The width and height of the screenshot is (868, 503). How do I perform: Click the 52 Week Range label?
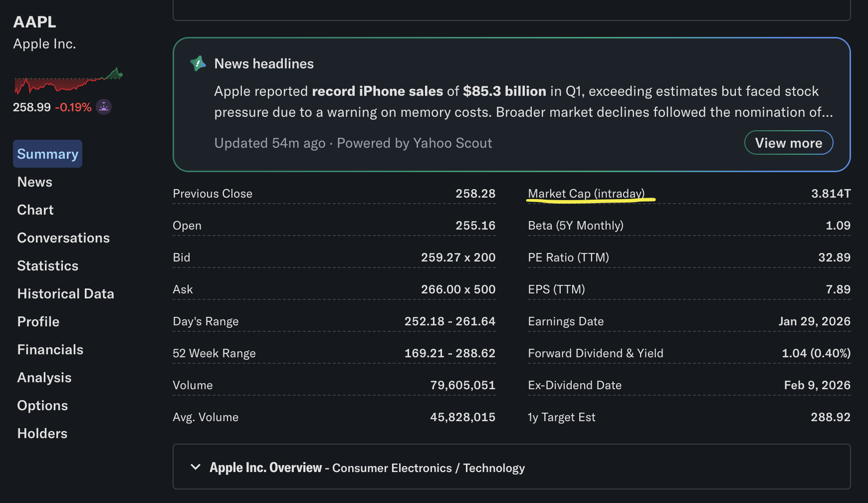[x=214, y=353]
